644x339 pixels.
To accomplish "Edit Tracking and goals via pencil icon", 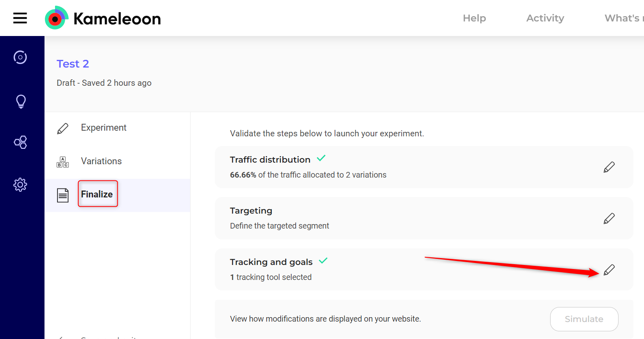I will pyautogui.click(x=609, y=270).
